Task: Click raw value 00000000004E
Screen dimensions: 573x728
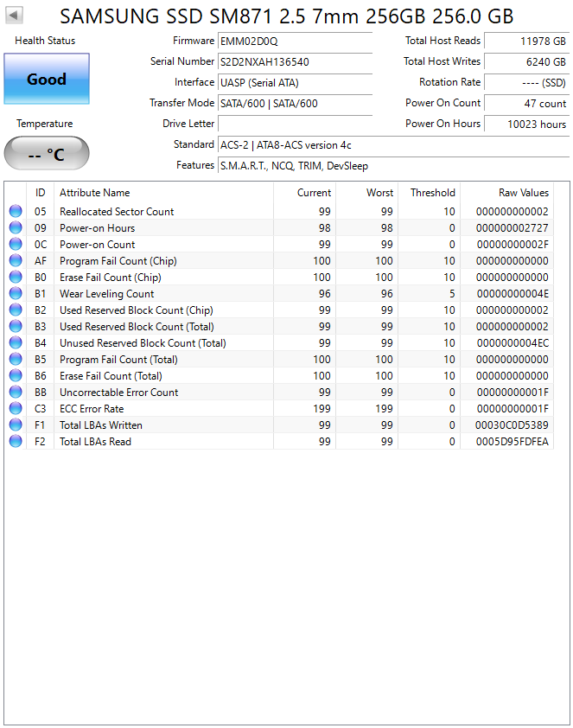Action: click(x=513, y=294)
